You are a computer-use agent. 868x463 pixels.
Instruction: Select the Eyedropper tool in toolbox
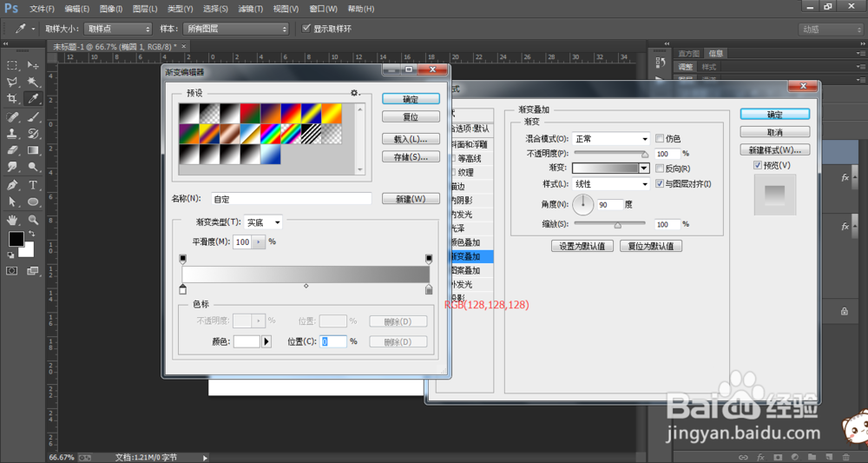tap(33, 98)
